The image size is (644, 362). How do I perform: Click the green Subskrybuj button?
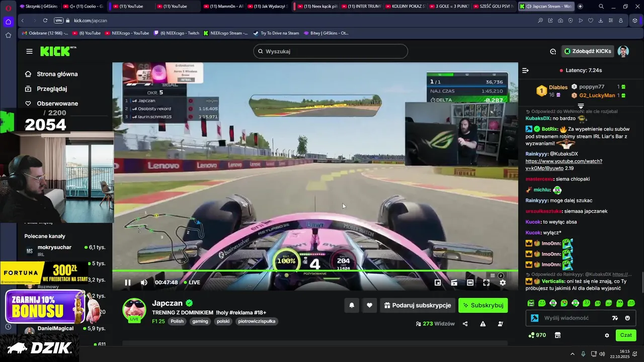tap(483, 305)
